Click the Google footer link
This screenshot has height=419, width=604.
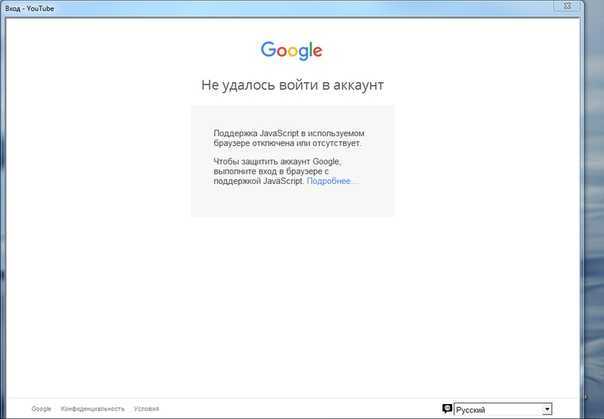click(x=41, y=409)
